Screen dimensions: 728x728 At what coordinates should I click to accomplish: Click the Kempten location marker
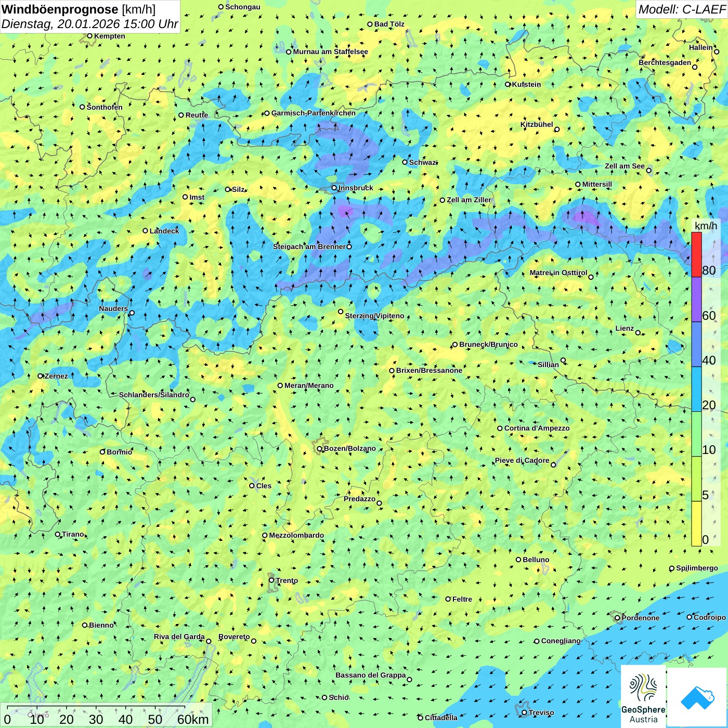(89, 36)
